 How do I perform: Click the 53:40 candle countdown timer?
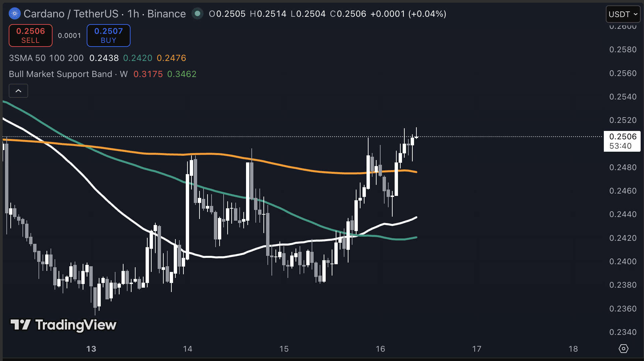(x=620, y=146)
